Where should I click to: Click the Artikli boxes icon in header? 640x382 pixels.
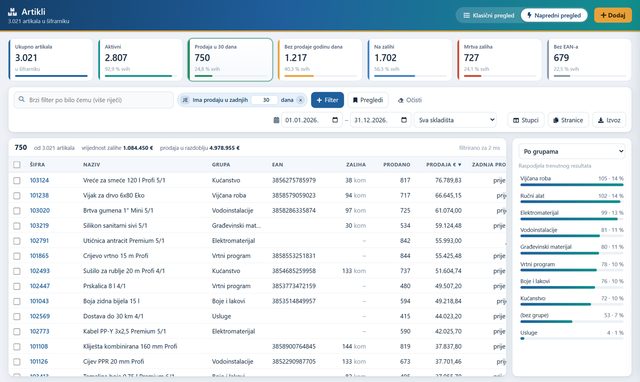(12, 12)
